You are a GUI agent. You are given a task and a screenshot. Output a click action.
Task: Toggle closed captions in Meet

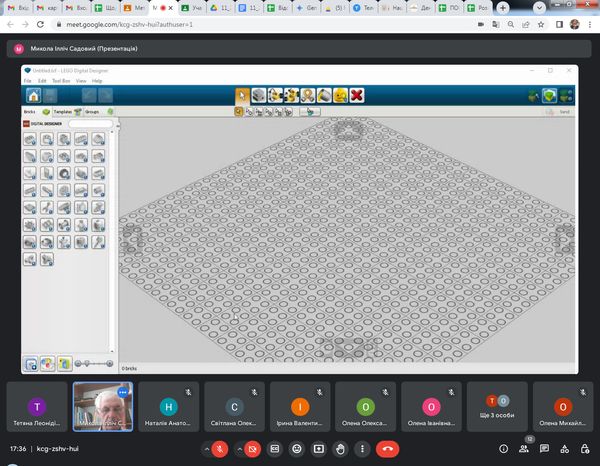274,449
